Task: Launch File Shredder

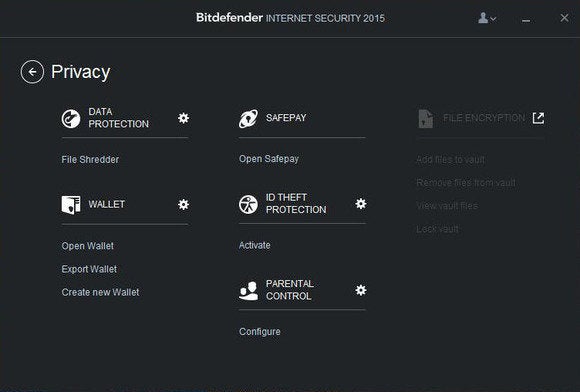Action: point(90,159)
